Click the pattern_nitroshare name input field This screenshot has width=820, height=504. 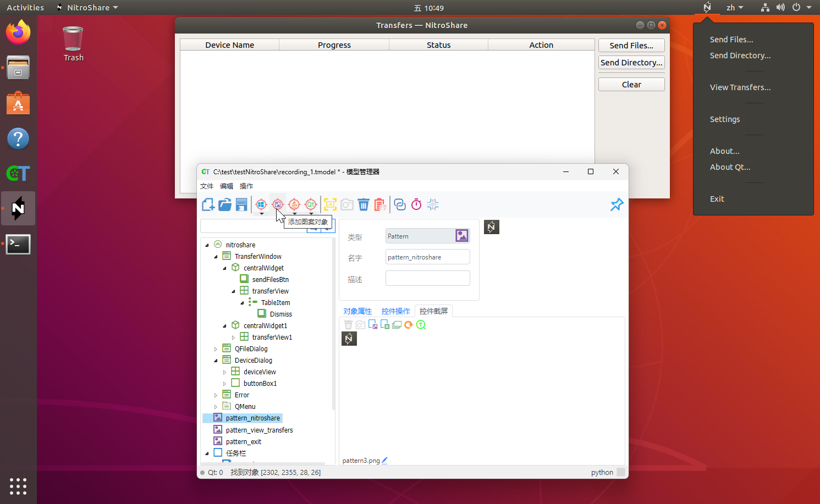pyautogui.click(x=427, y=257)
